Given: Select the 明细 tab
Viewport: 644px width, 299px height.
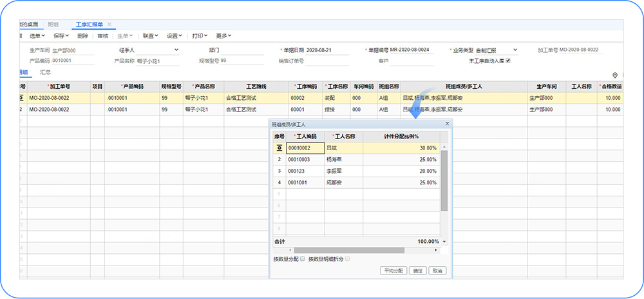Looking at the screenshot, I should pyautogui.click(x=23, y=72).
